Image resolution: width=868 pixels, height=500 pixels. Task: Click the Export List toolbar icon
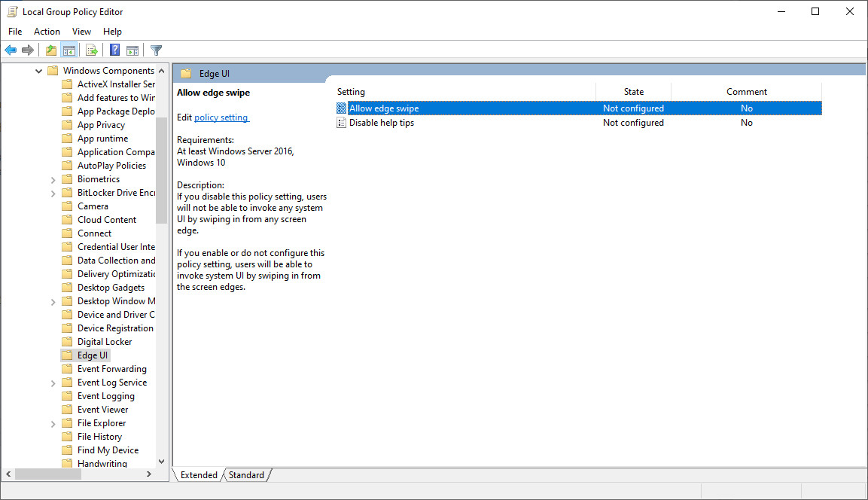coord(91,50)
